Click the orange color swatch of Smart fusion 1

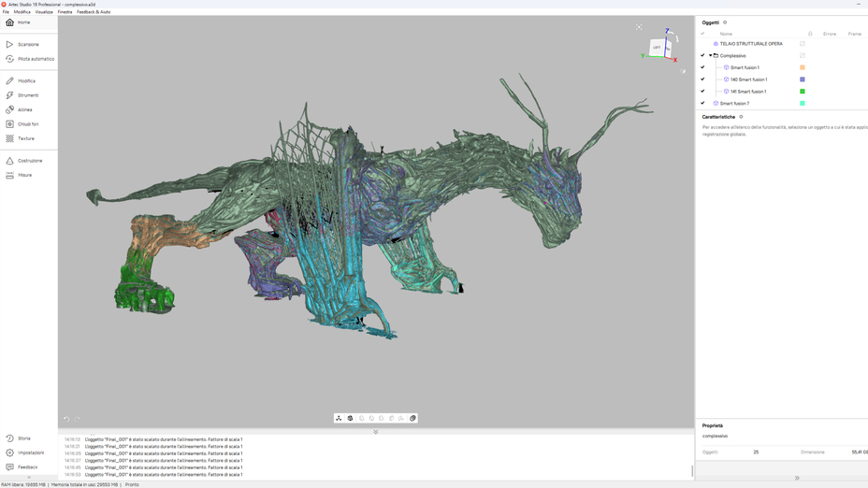point(803,67)
